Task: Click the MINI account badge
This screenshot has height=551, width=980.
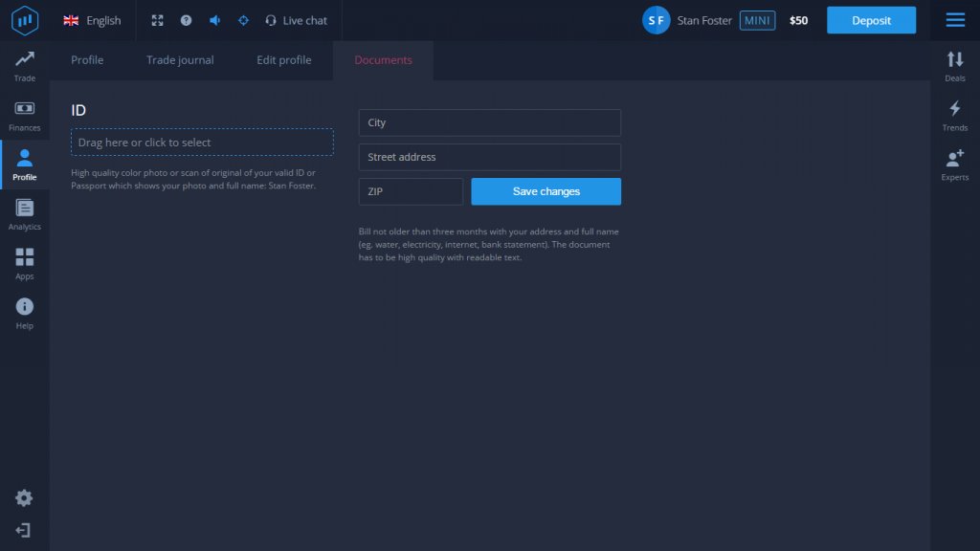Action: point(758,21)
